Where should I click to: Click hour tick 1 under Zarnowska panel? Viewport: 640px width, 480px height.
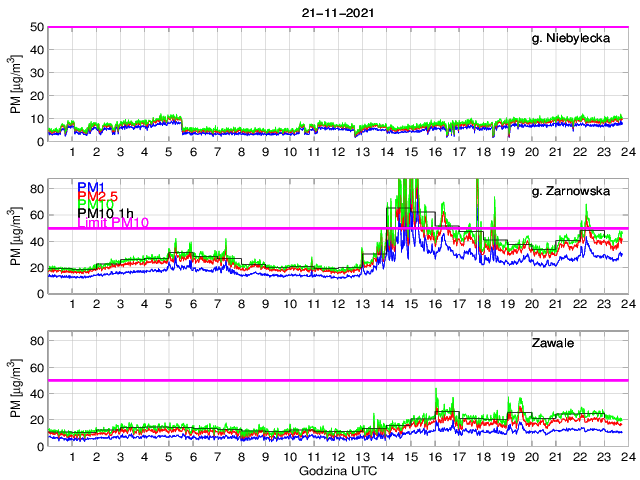point(72,304)
